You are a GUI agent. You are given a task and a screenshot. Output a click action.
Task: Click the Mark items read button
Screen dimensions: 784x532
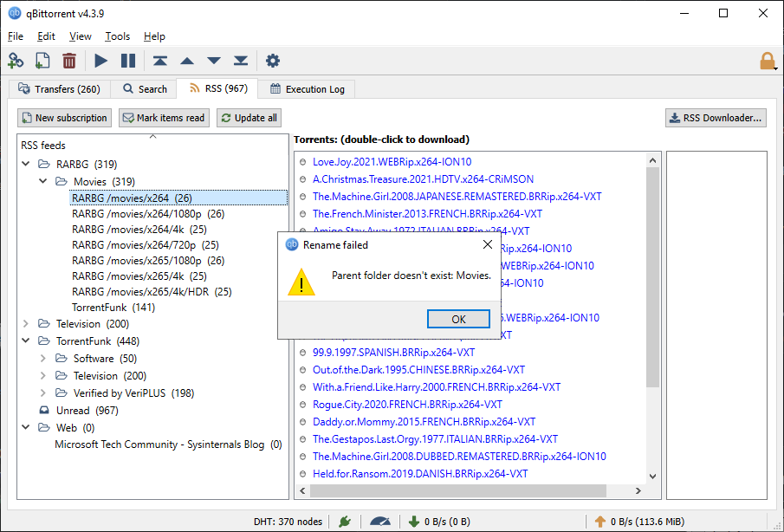tap(164, 118)
